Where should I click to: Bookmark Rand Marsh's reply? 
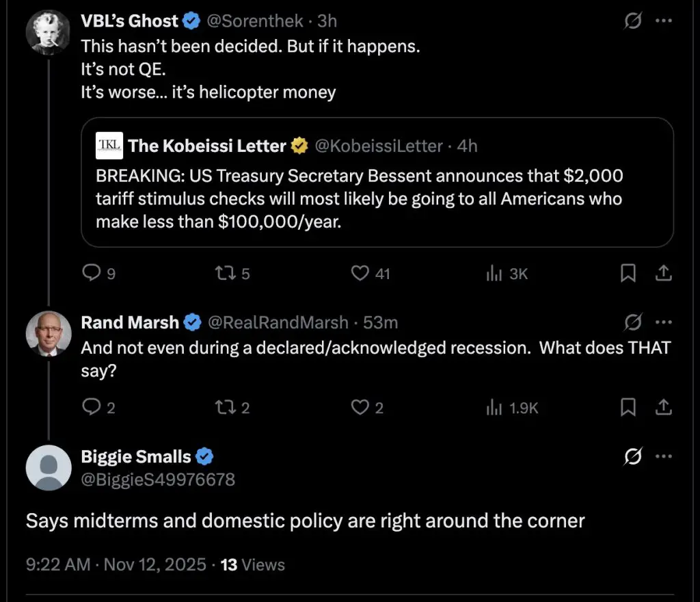[x=628, y=408]
